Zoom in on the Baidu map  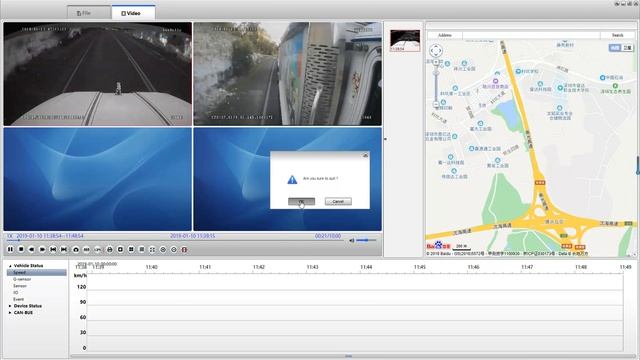436,62
